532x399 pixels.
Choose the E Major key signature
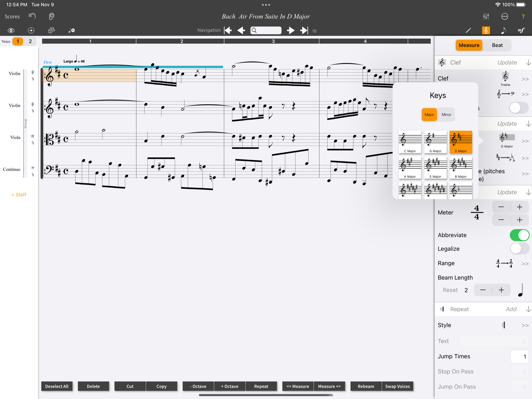435,168
